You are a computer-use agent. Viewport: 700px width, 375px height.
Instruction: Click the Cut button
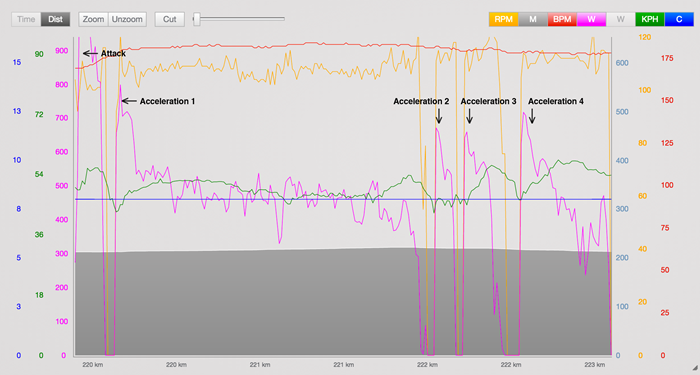[x=170, y=19]
